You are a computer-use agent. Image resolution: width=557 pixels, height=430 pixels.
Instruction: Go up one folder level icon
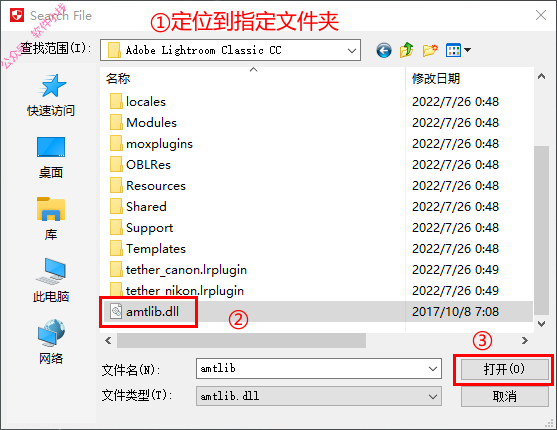[x=406, y=50]
